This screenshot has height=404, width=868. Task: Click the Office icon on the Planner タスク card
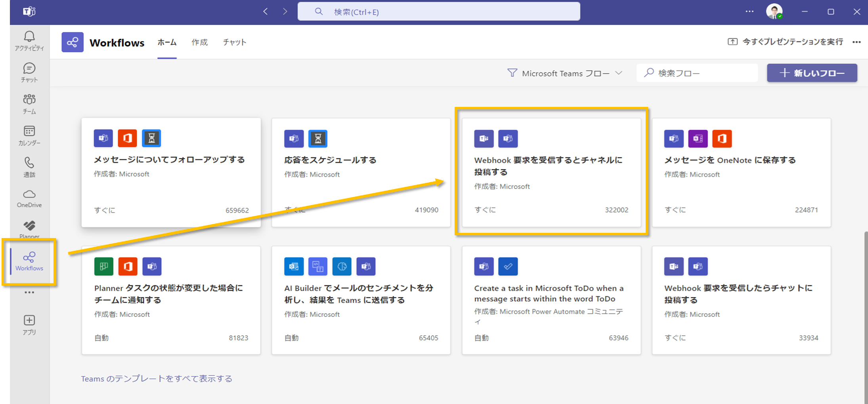click(128, 267)
